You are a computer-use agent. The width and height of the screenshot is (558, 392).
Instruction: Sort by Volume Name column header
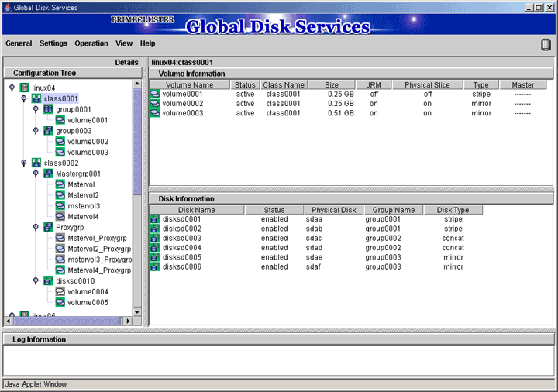[x=190, y=84]
